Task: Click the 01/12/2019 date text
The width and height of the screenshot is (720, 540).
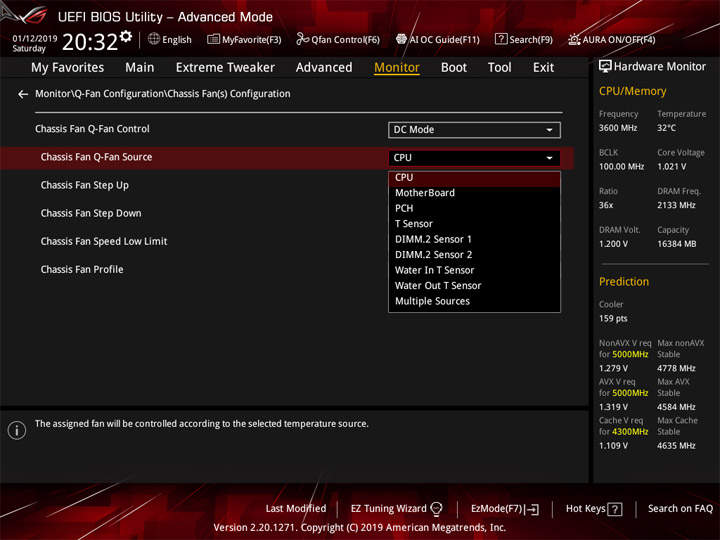Action: point(35,39)
